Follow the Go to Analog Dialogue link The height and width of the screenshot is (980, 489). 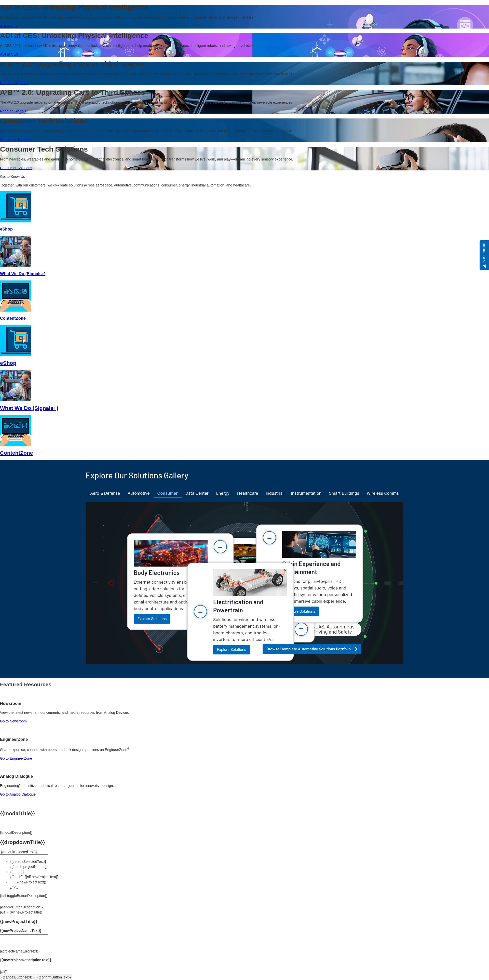(18, 794)
